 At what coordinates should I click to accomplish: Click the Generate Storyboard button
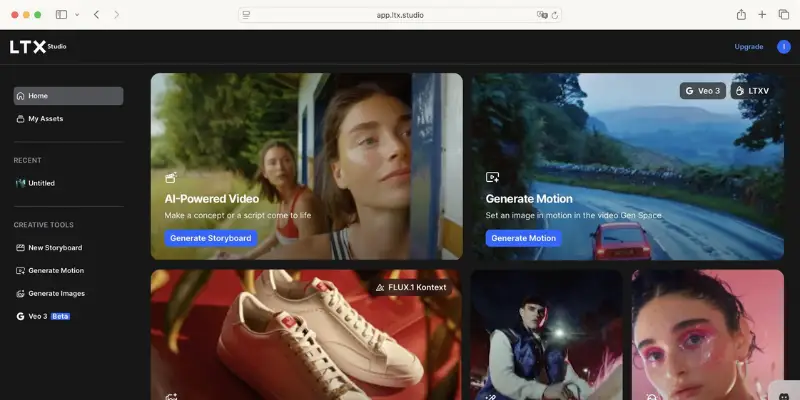click(x=211, y=238)
